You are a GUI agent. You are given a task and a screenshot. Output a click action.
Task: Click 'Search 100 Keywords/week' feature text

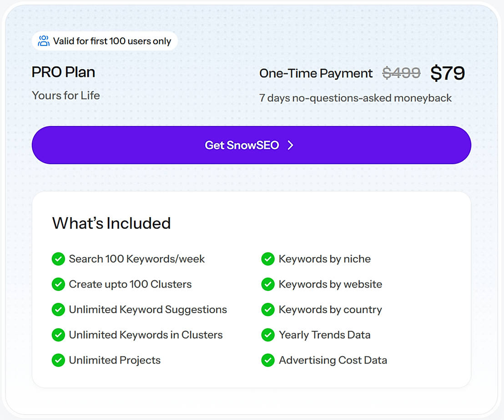point(136,259)
